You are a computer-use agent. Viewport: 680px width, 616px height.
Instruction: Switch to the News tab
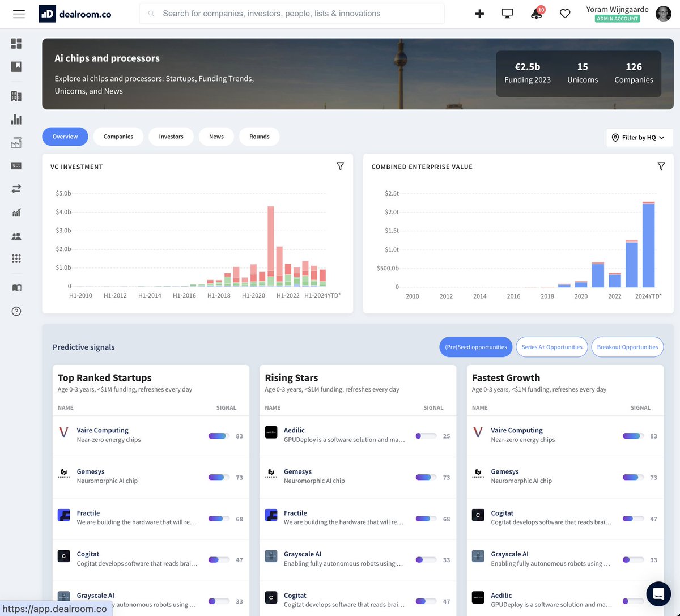(x=216, y=137)
